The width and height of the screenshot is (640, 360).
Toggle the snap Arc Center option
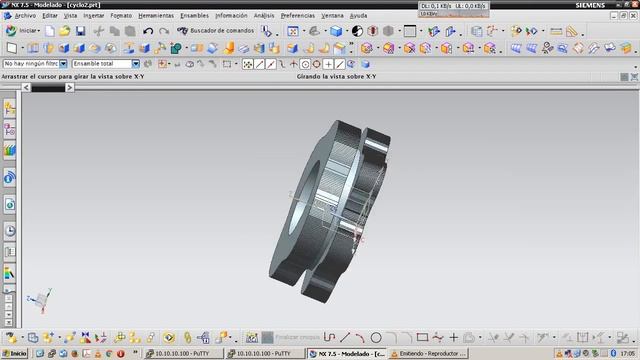pos(305,64)
